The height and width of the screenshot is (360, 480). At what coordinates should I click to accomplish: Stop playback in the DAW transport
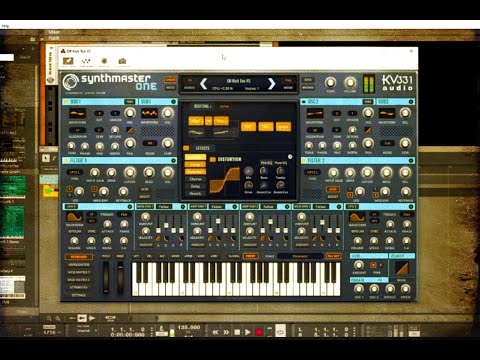pyautogui.click(x=237, y=332)
